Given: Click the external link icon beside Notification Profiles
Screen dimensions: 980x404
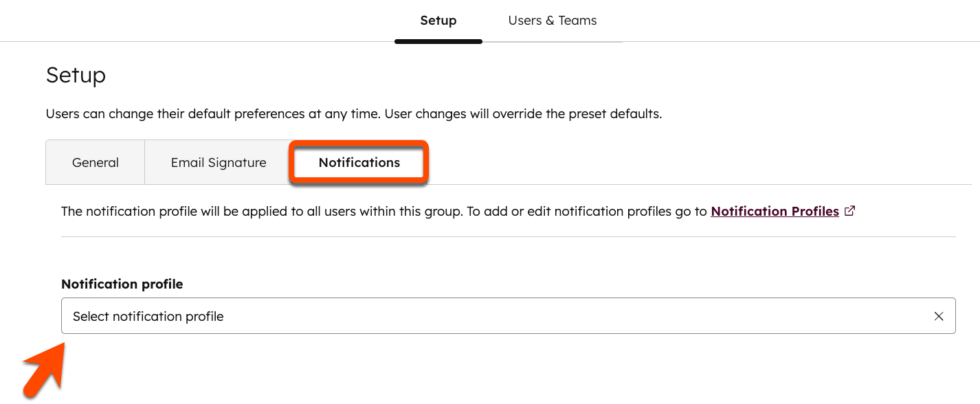Looking at the screenshot, I should (x=850, y=211).
